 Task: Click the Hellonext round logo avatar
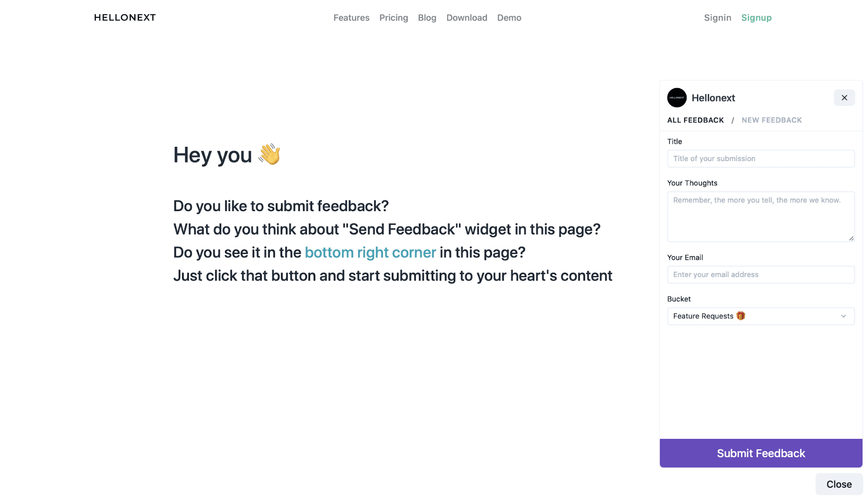point(677,98)
